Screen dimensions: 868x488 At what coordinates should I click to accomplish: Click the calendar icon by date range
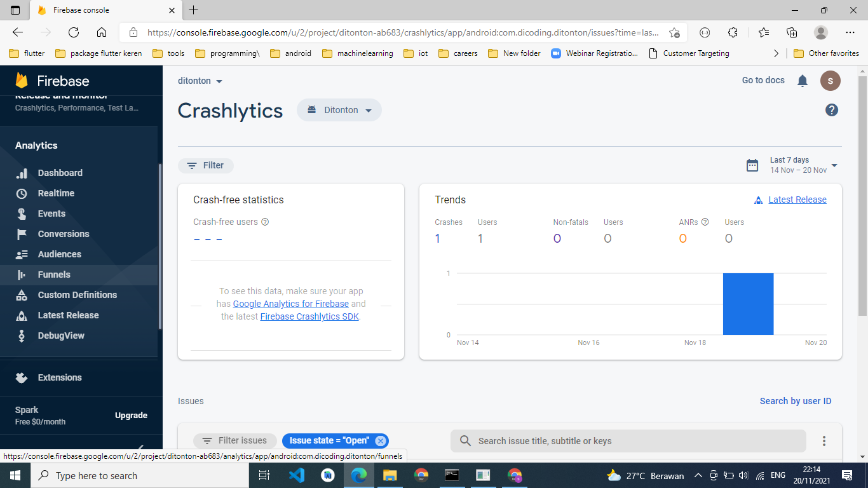(752, 165)
